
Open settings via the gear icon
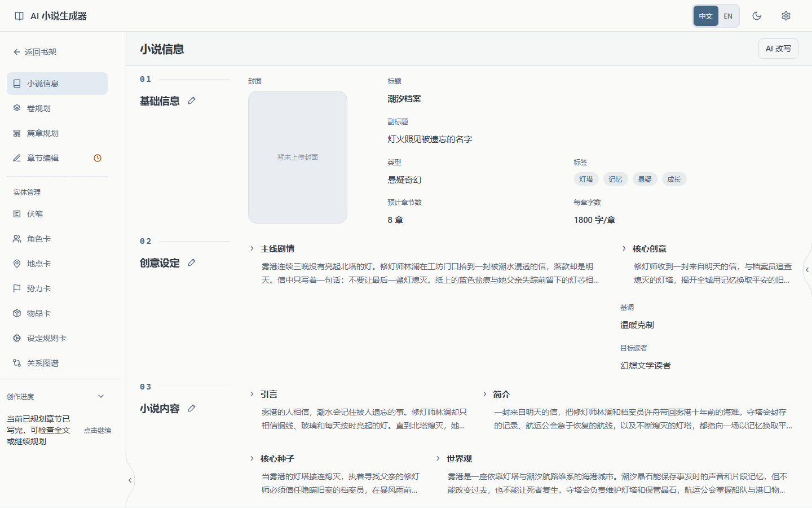click(x=786, y=16)
